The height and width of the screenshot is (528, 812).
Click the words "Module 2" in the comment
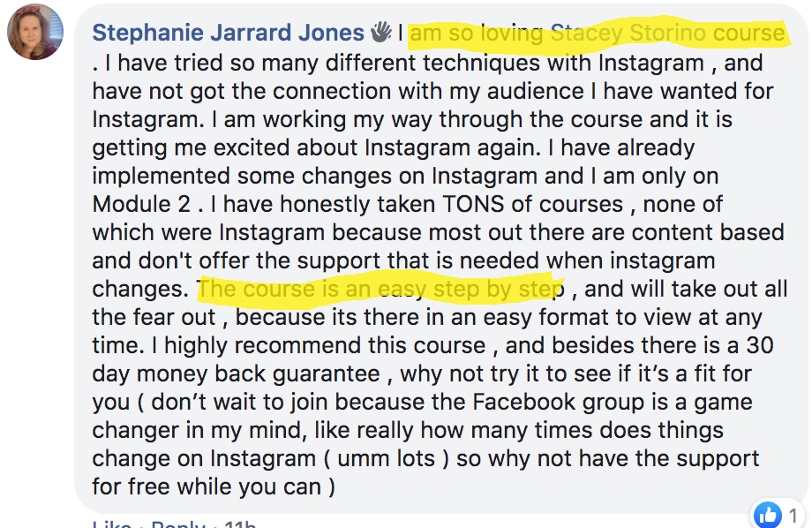coord(141,204)
